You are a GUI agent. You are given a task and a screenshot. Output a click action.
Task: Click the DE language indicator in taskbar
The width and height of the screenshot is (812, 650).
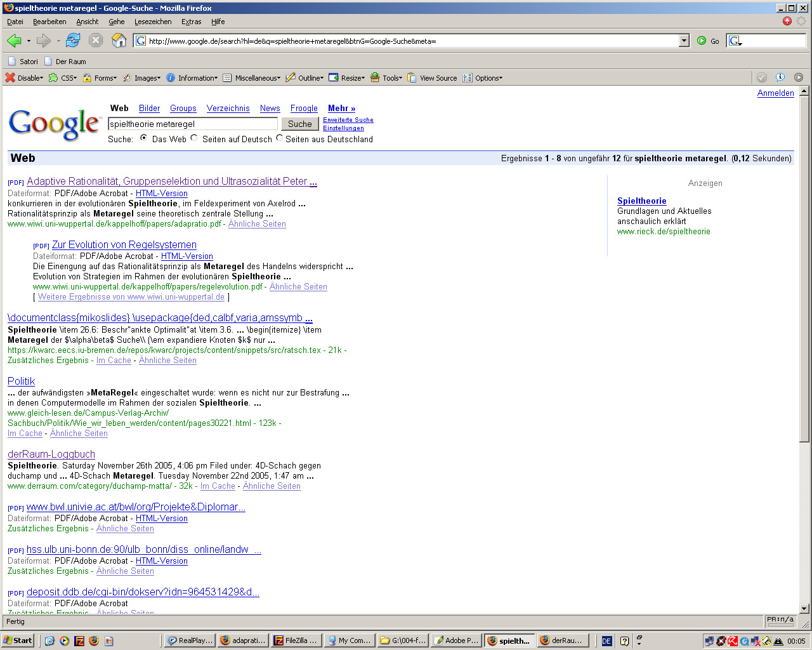tap(606, 641)
